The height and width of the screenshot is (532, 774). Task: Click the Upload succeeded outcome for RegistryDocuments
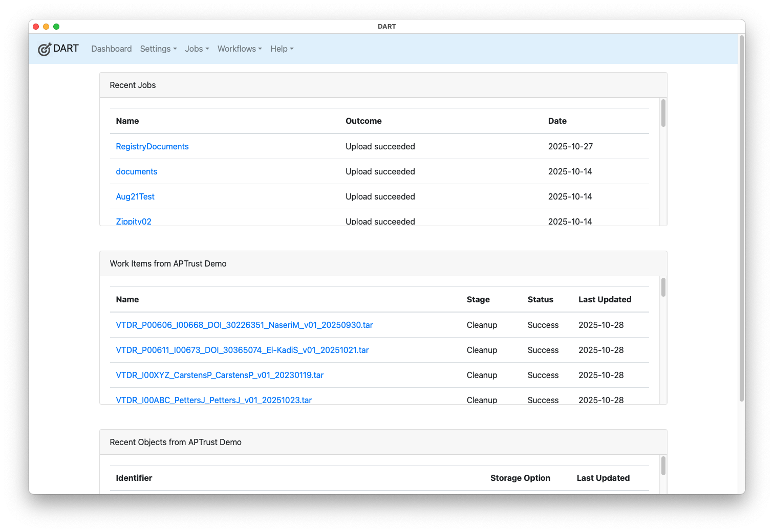[x=380, y=146]
